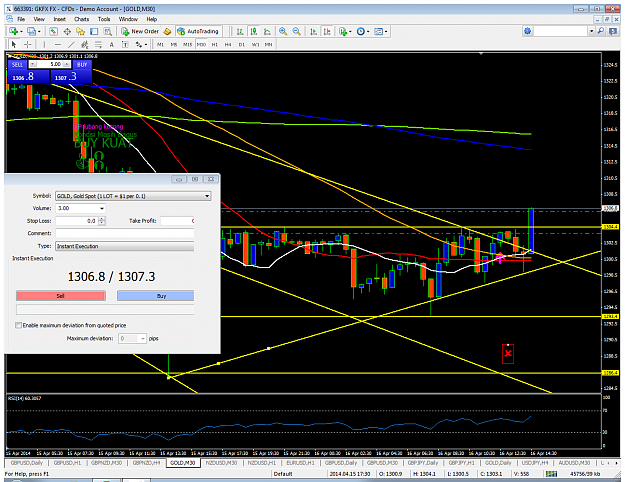
Task: Click the red Sell button in order dialog
Action: [x=61, y=296]
